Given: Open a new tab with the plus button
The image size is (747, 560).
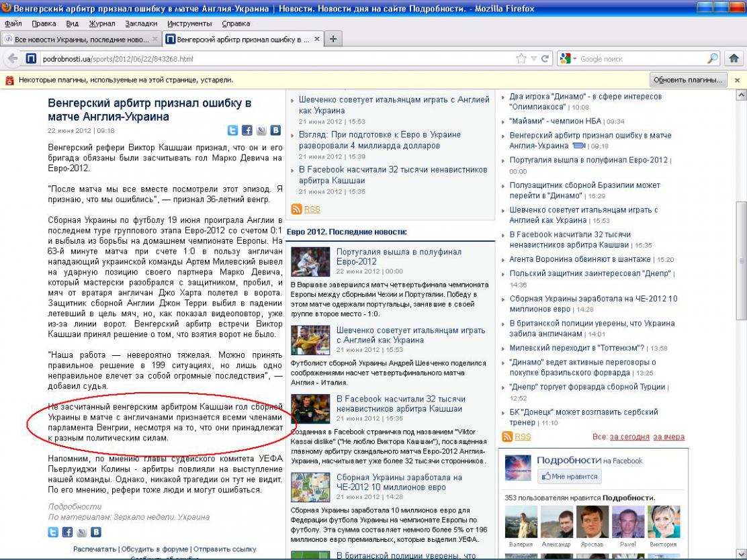Looking at the screenshot, I should [x=333, y=39].
